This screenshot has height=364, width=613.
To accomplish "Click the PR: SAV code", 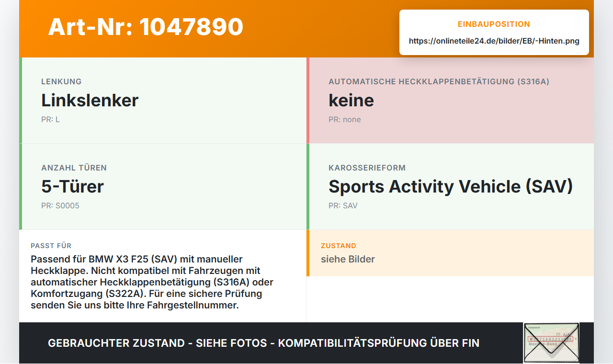I will point(343,205).
